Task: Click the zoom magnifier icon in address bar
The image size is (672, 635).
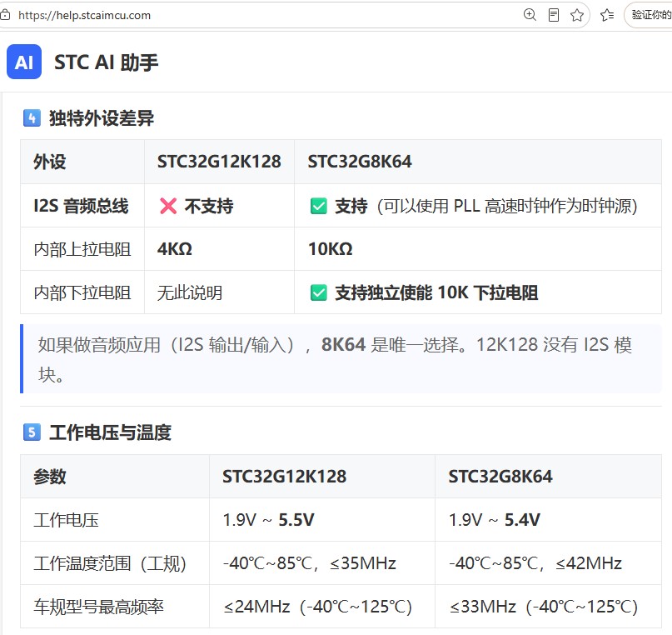Action: click(x=530, y=14)
